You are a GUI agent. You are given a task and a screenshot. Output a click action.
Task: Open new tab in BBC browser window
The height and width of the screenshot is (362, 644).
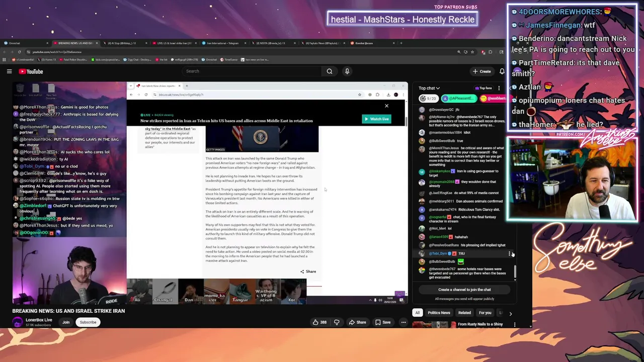187,86
